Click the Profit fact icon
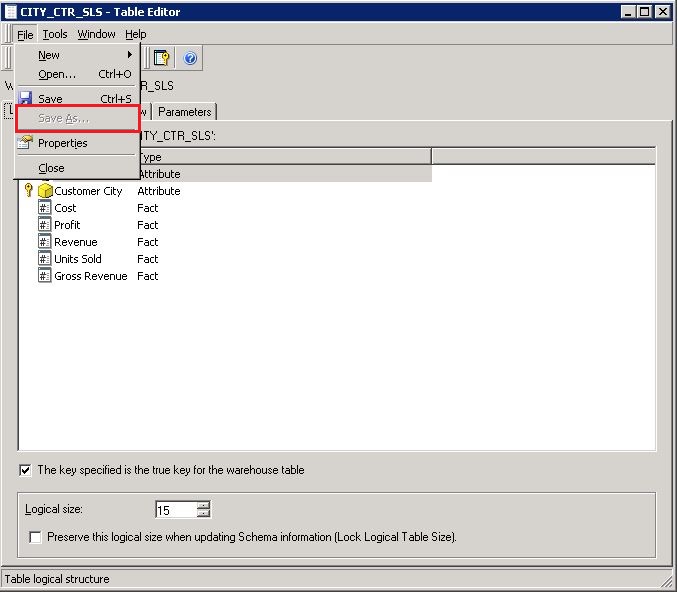The image size is (677, 592). point(44,225)
